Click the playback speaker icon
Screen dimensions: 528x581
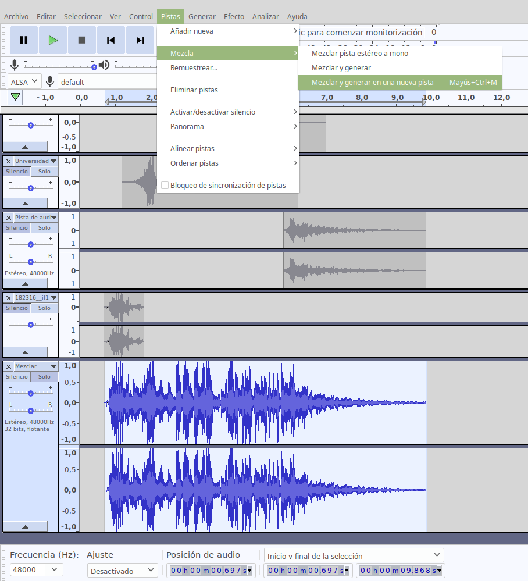click(104, 65)
